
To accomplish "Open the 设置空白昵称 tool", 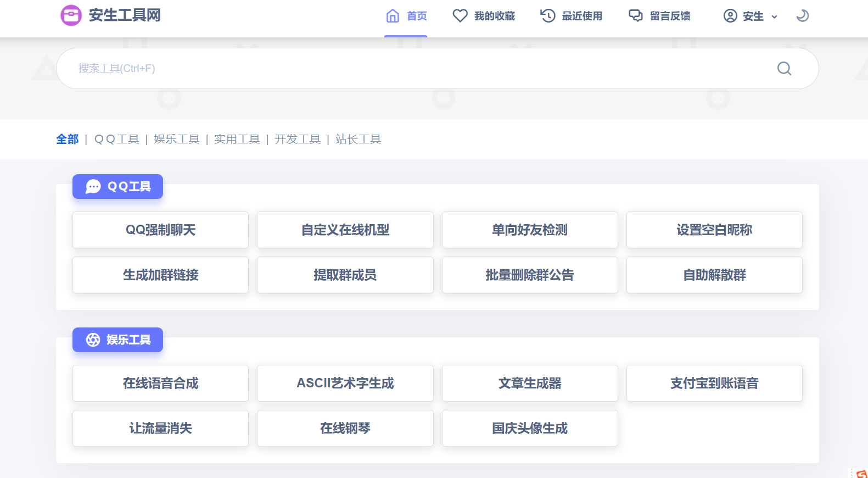I will pyautogui.click(x=714, y=230).
